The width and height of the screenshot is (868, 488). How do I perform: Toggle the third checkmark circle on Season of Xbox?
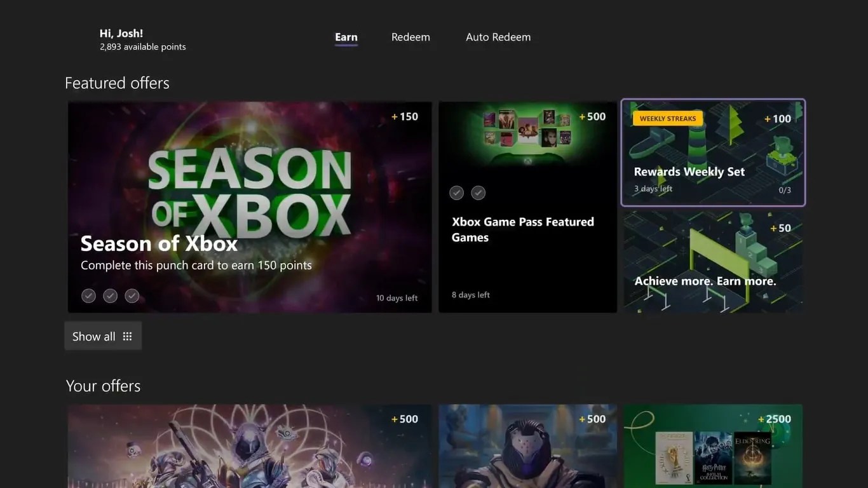coord(132,295)
